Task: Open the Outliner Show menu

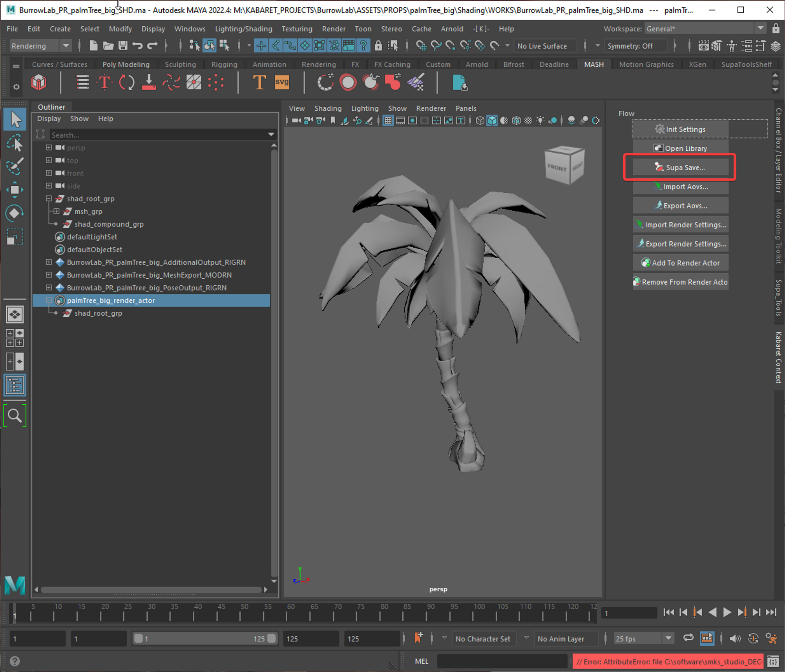Action: [79, 119]
